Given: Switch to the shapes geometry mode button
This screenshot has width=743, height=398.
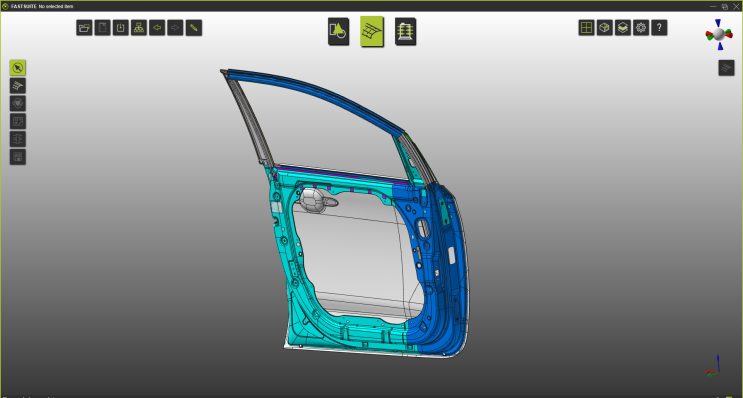Looking at the screenshot, I should pyautogui.click(x=338, y=32).
